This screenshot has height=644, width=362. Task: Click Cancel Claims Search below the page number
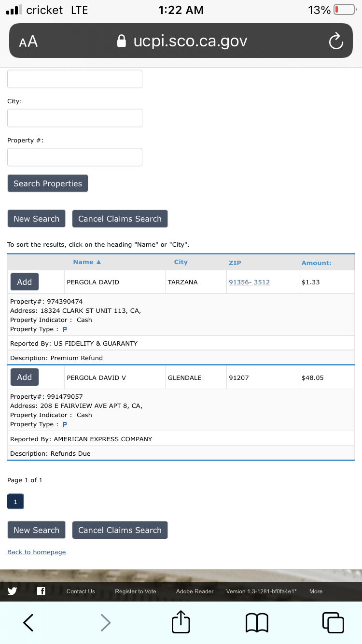[x=120, y=530]
